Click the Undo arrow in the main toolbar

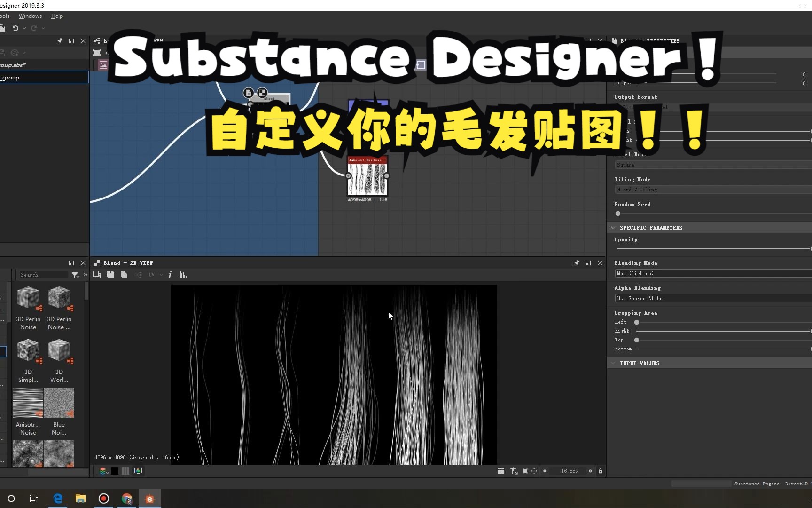pyautogui.click(x=15, y=28)
